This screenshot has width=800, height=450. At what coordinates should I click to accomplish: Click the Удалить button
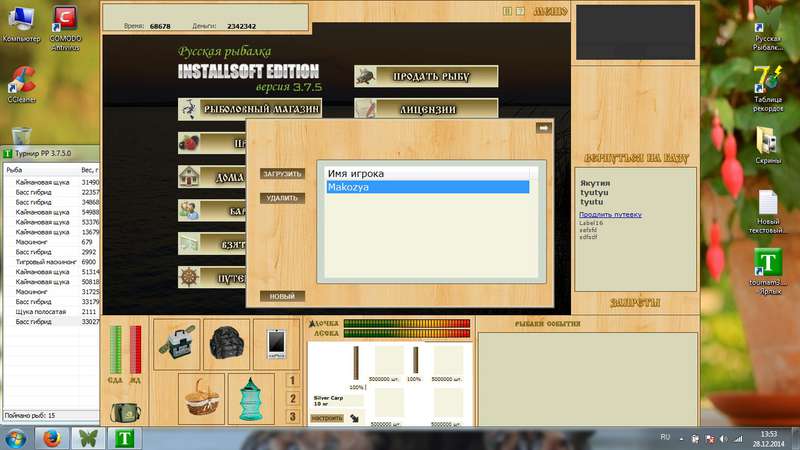(282, 198)
